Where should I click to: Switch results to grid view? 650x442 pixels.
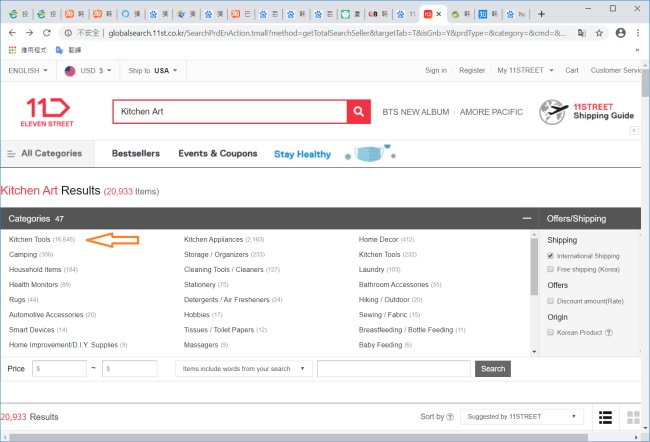pos(632,416)
